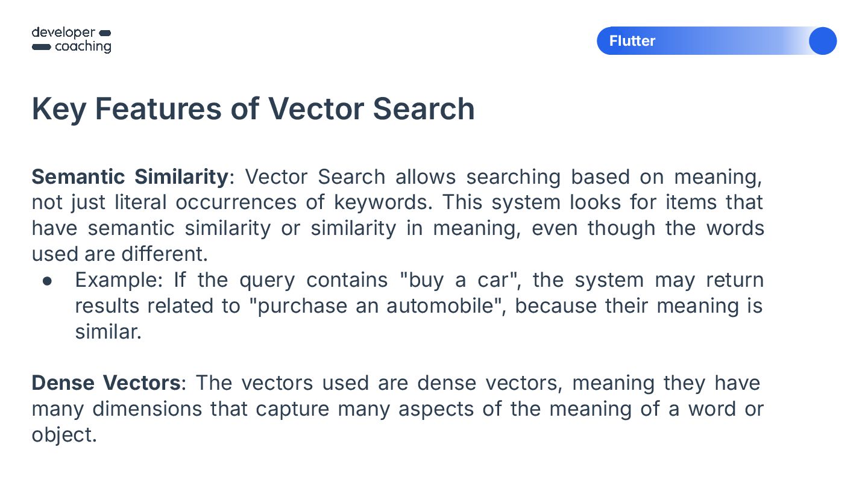Image resolution: width=868 pixels, height=488 pixels.
Task: Select the bold "Dense Vectors" heading
Action: 106,383
